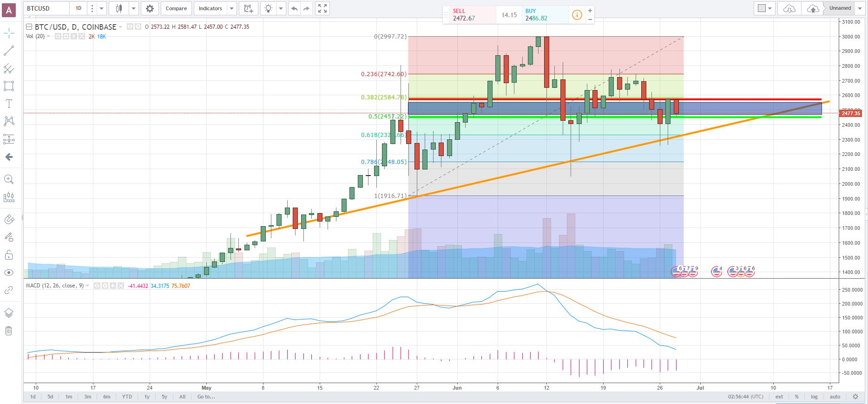Click the back arrow in left toolbar
The image size is (868, 404).
(x=9, y=157)
